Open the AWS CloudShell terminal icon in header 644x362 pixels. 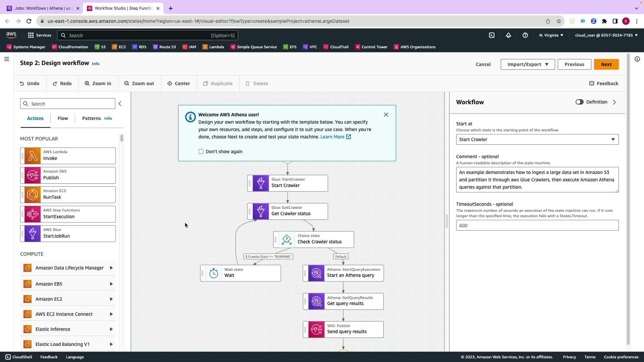tap(492, 35)
